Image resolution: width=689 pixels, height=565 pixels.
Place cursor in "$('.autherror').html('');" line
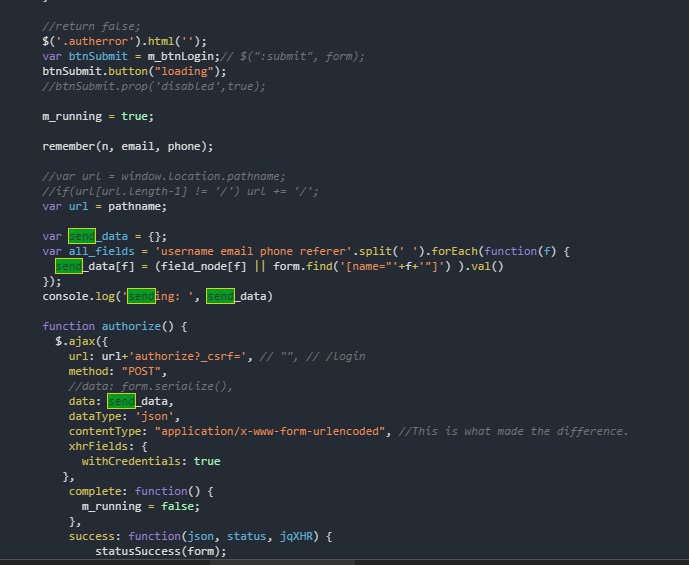point(124,41)
